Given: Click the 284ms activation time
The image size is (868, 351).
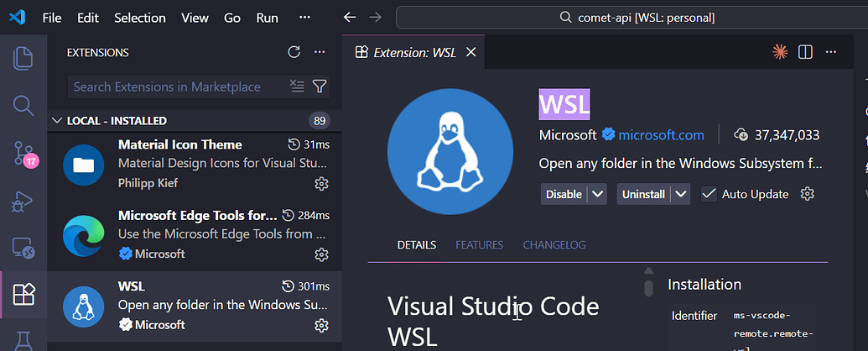Looking at the screenshot, I should point(313,215).
